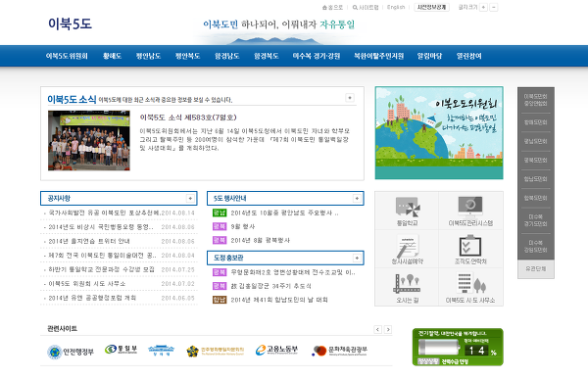588x378 pixels.
Task: Click green 평남 tag icon
Action: click(x=220, y=213)
